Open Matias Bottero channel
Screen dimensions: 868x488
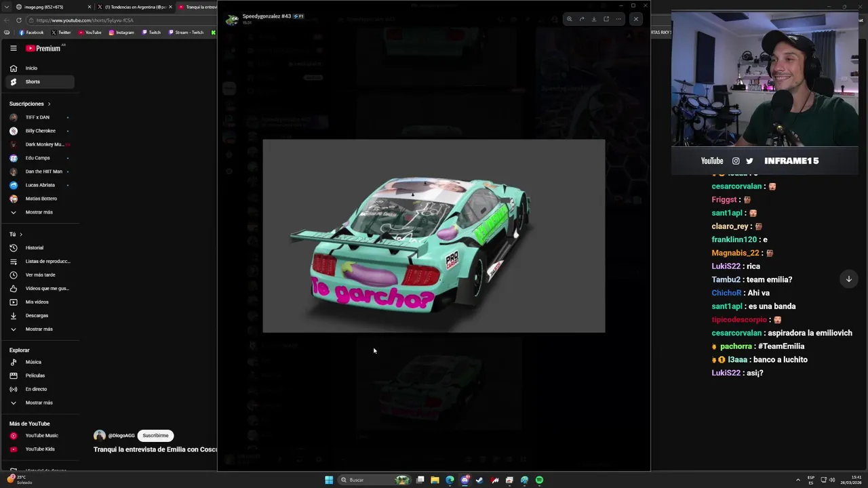coord(39,199)
